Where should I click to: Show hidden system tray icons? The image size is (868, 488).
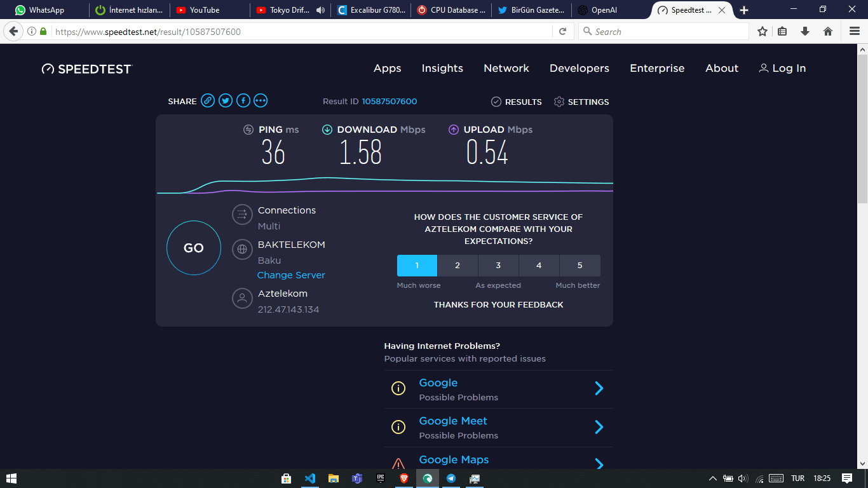(713, 478)
